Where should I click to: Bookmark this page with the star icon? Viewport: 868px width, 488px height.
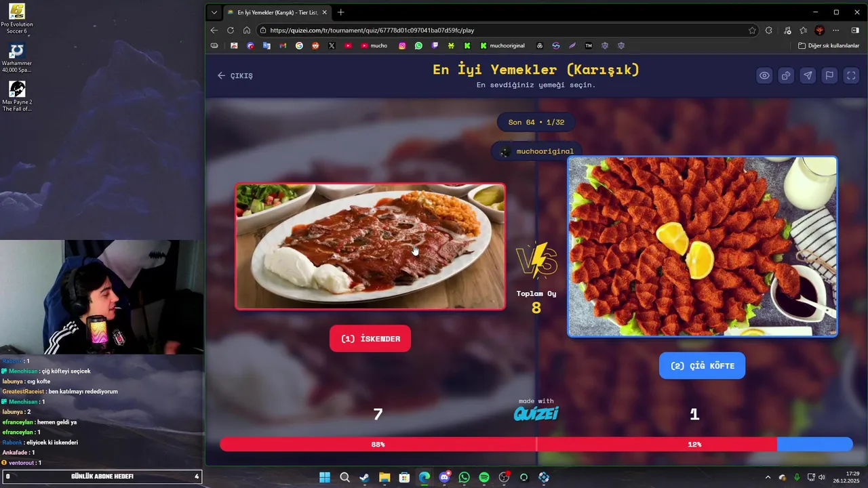752,30
